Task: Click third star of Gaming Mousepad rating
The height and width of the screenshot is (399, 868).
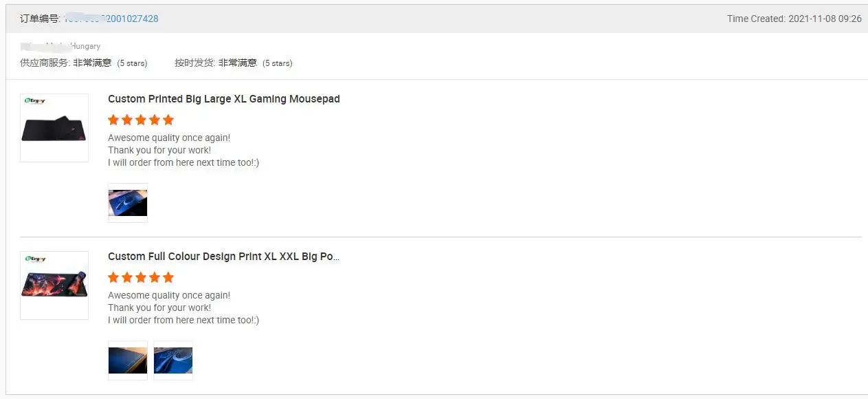Action: pos(141,120)
